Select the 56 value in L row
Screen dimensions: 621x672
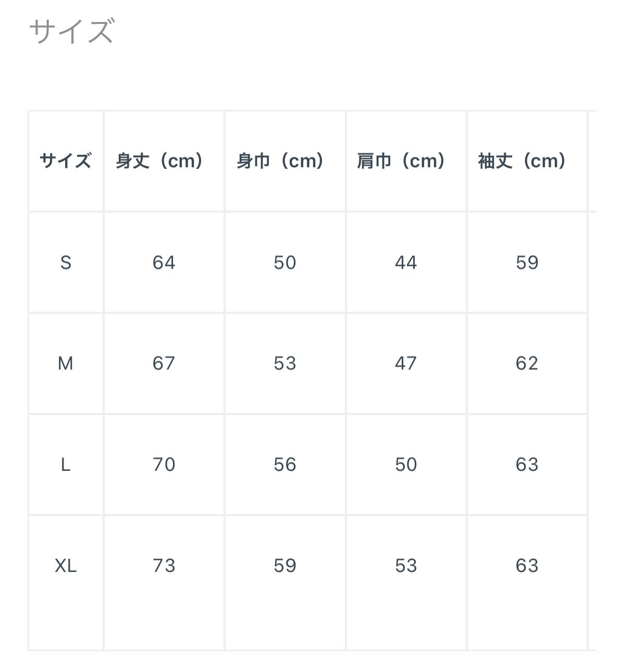(x=285, y=464)
